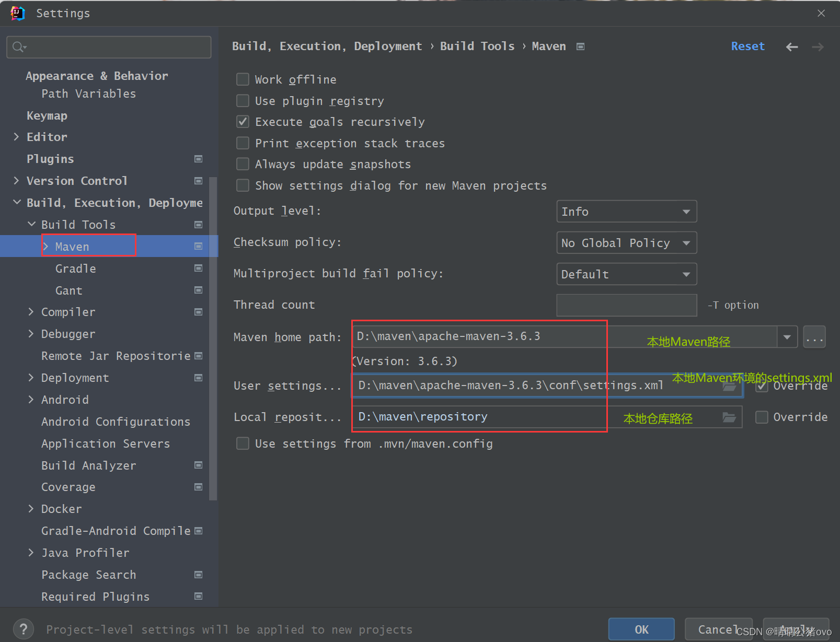This screenshot has width=840, height=642.
Task: Browse folder for Local repository
Action: pos(729,417)
